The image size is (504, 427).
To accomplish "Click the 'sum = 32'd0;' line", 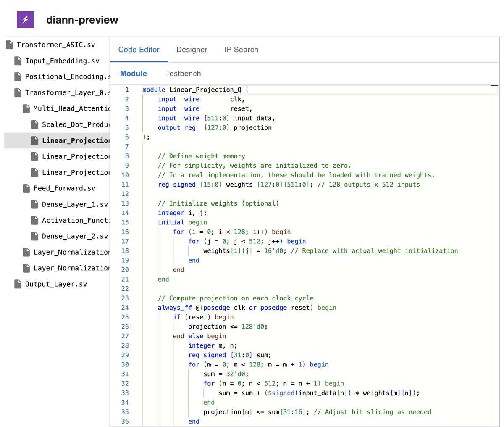I will click(x=226, y=374).
